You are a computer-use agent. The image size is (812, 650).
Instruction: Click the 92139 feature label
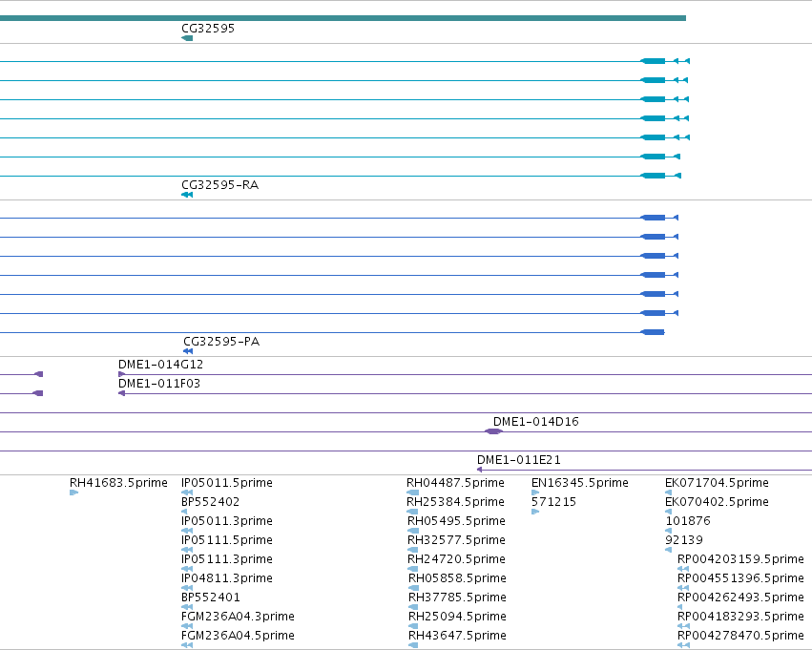(683, 540)
